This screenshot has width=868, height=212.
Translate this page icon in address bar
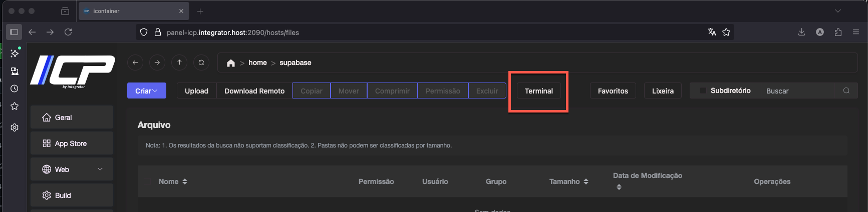click(x=712, y=32)
